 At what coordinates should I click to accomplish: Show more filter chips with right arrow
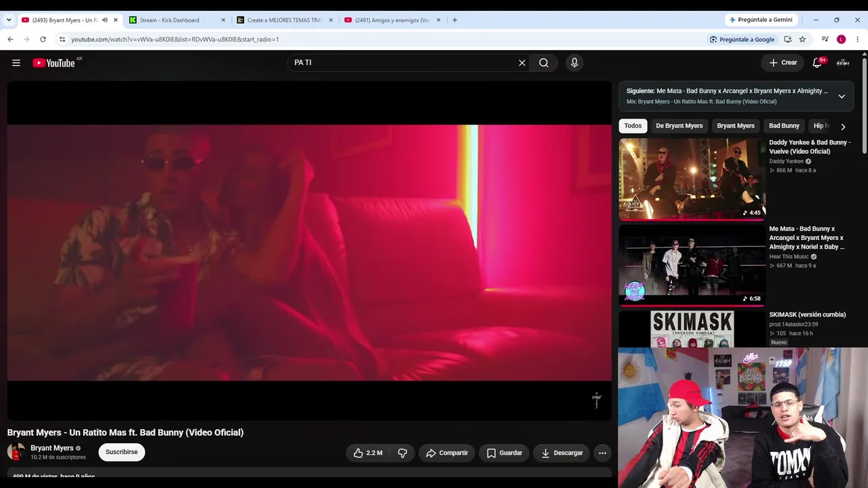tap(843, 126)
